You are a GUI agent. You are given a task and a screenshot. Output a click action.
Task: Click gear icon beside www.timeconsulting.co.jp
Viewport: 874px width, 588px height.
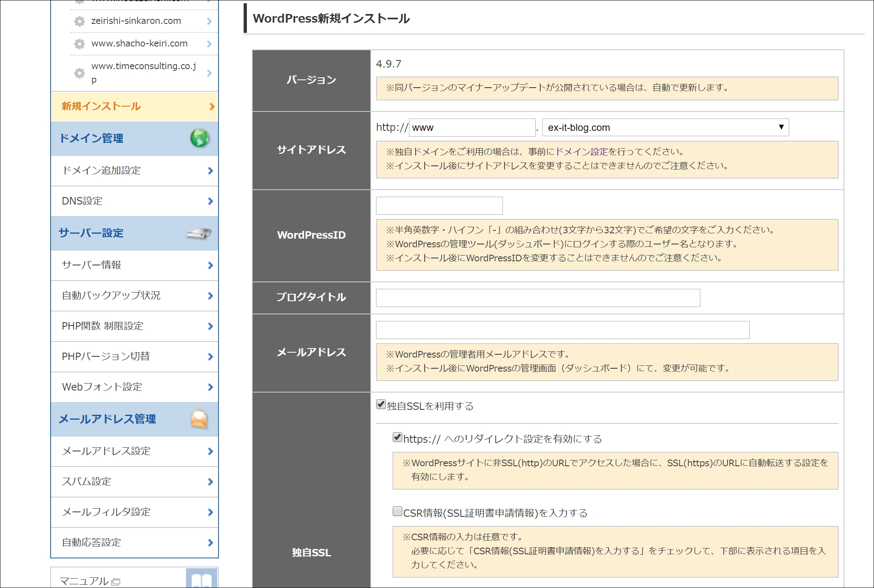point(79,73)
